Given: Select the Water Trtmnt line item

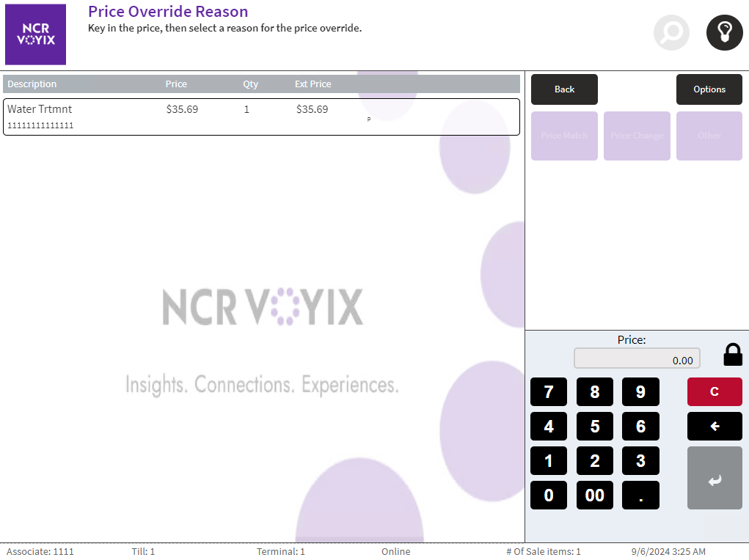Looking at the screenshot, I should click(x=261, y=117).
